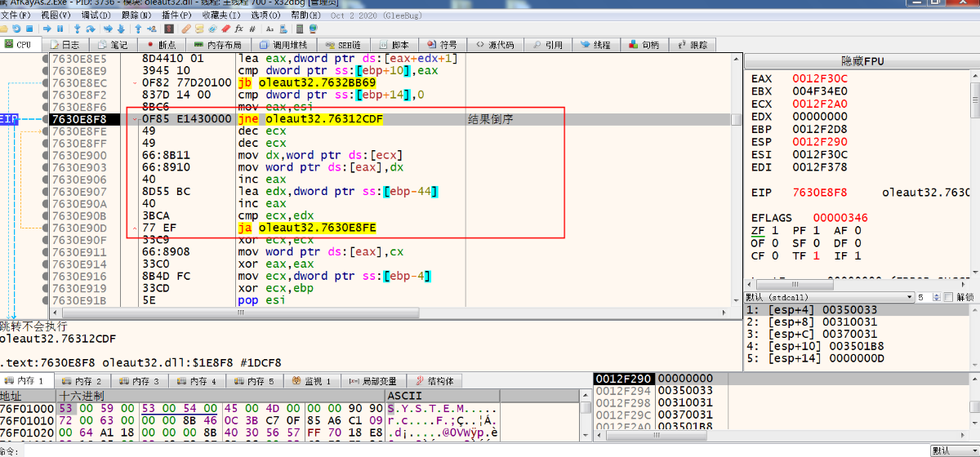Toggle breakpoint dot at address 7630E906
The width and height of the screenshot is (980, 457).
pos(45,180)
